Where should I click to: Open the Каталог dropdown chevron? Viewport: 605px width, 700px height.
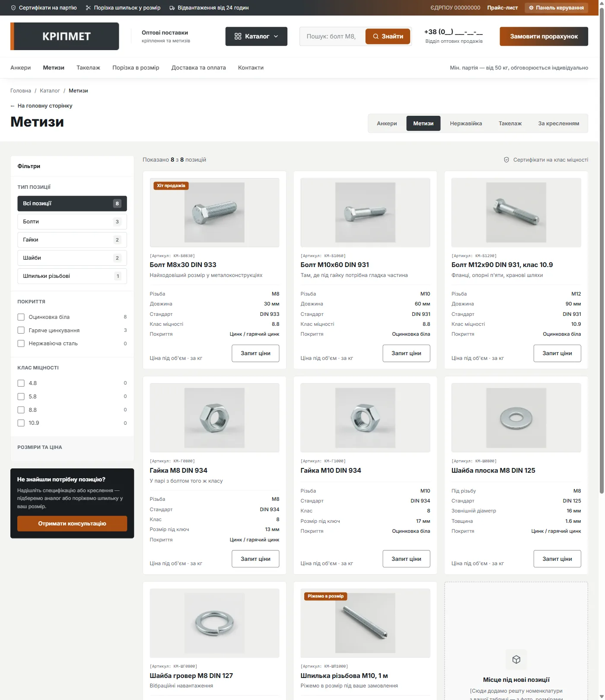(276, 36)
